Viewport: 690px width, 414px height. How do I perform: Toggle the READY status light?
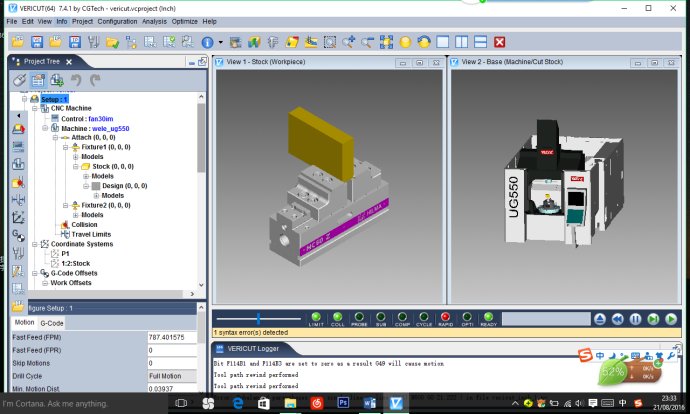click(x=488, y=319)
